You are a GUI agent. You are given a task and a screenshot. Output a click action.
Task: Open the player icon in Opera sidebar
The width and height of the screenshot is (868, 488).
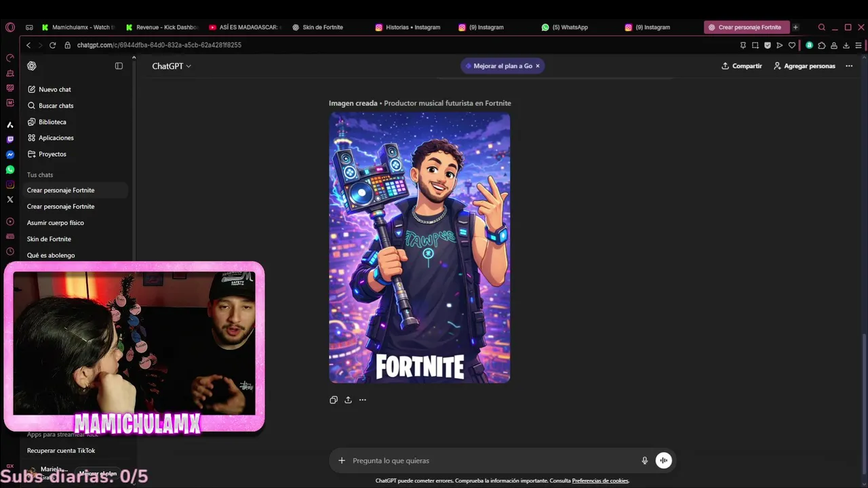9,222
